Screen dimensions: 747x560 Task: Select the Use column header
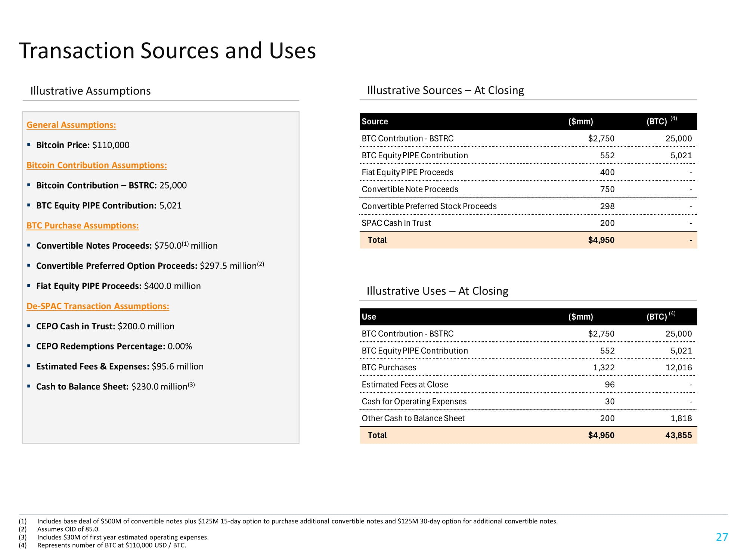click(369, 317)
